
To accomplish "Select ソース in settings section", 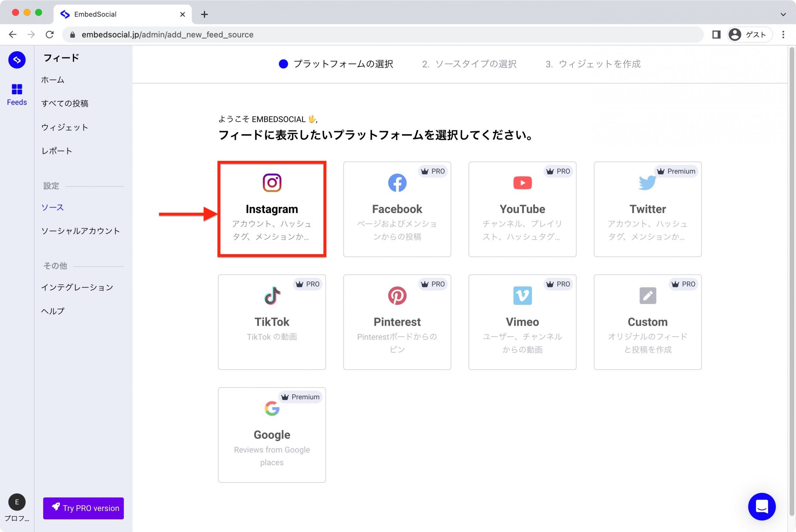I will tap(53, 207).
